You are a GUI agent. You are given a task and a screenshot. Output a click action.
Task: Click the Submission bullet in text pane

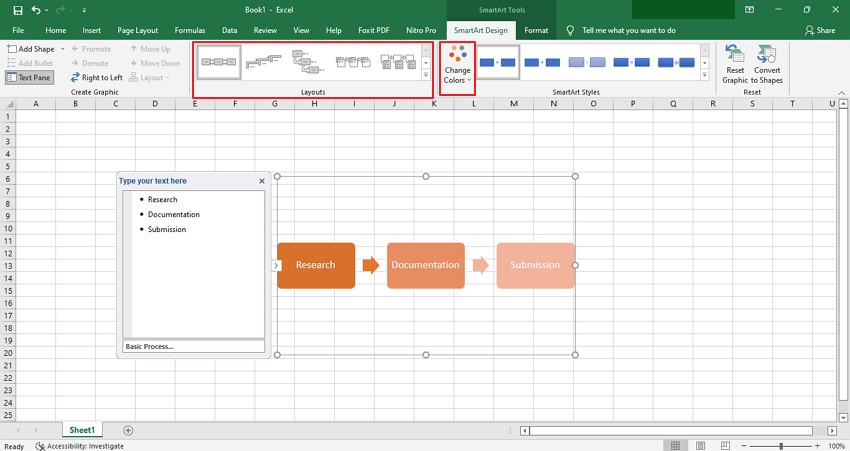click(167, 229)
